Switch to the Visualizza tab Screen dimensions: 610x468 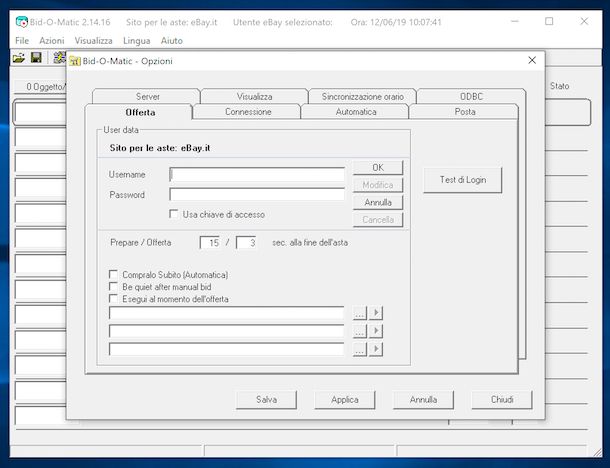[x=254, y=96]
